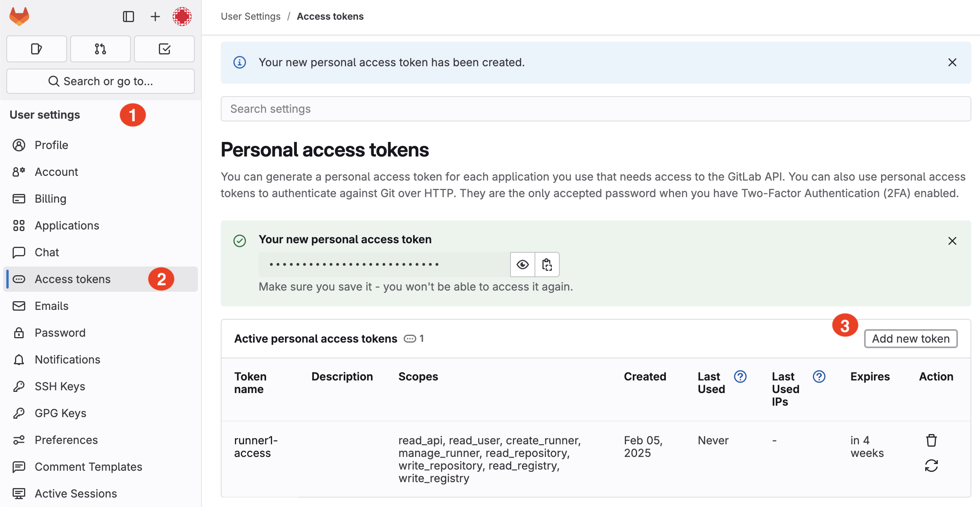Click the token count badge icon

click(410, 339)
